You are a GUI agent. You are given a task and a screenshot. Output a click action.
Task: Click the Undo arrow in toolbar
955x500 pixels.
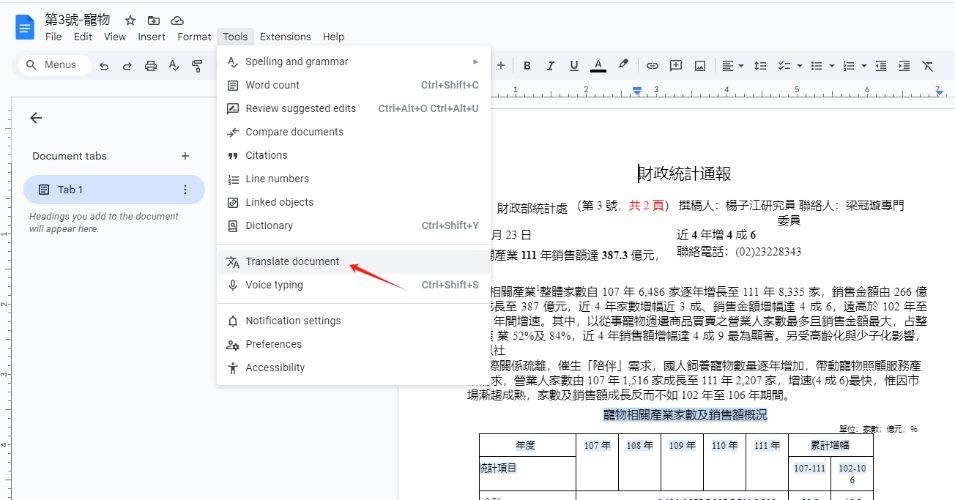coord(104,66)
